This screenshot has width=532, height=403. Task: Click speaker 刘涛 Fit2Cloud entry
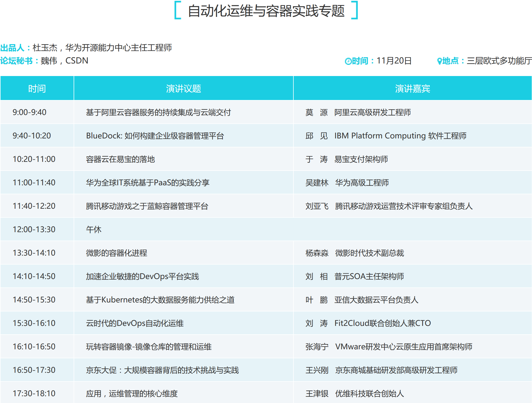point(368,323)
